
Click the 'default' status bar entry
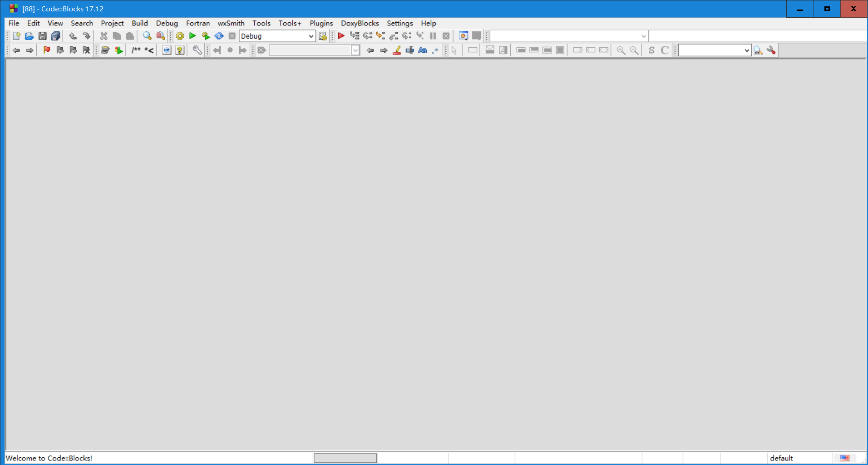point(781,458)
